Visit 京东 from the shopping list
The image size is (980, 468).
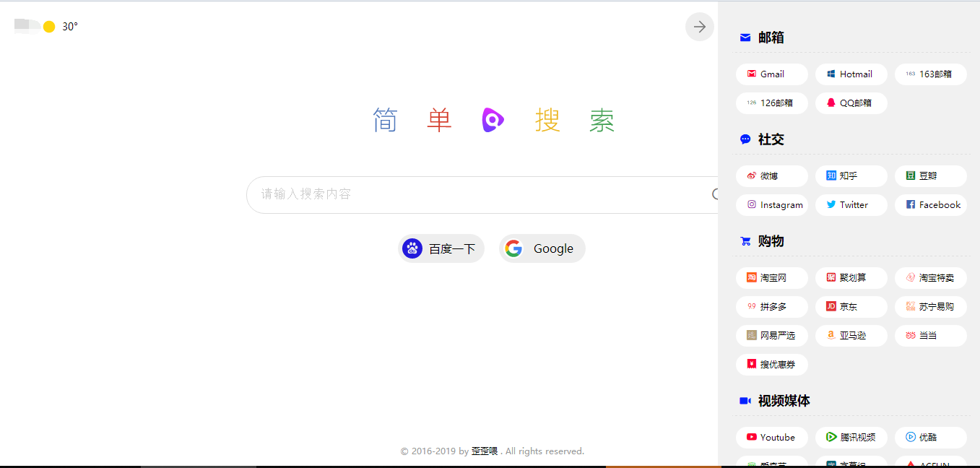[x=851, y=307]
